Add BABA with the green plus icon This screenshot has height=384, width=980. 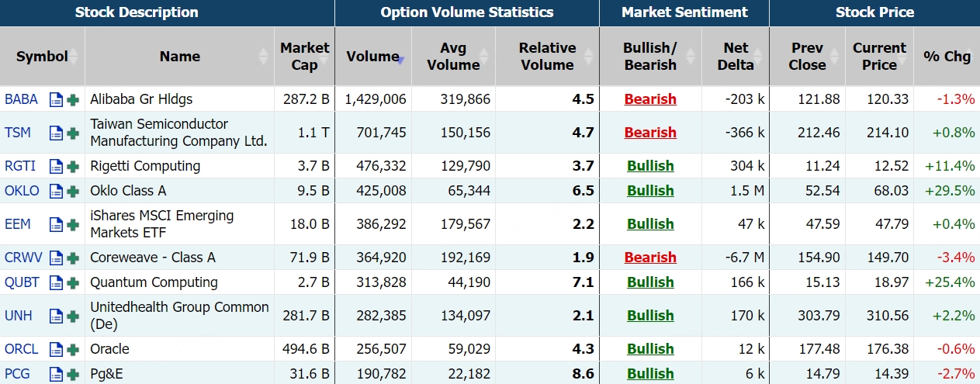click(x=73, y=99)
